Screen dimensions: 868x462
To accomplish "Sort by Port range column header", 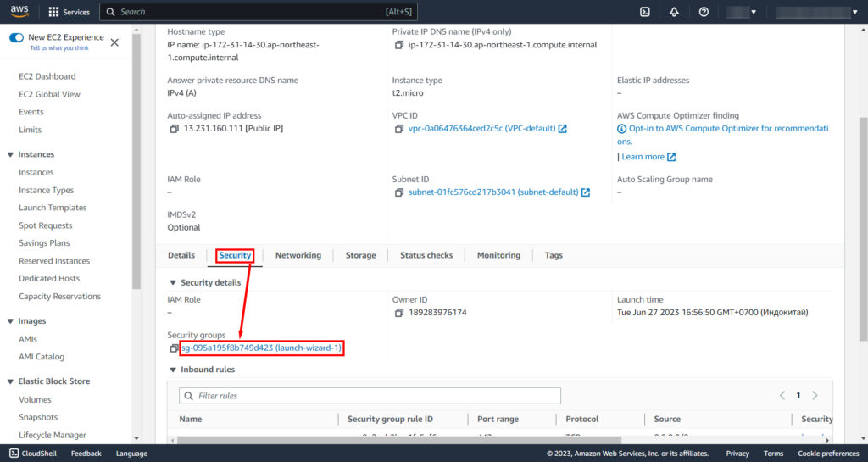I will (x=498, y=419).
